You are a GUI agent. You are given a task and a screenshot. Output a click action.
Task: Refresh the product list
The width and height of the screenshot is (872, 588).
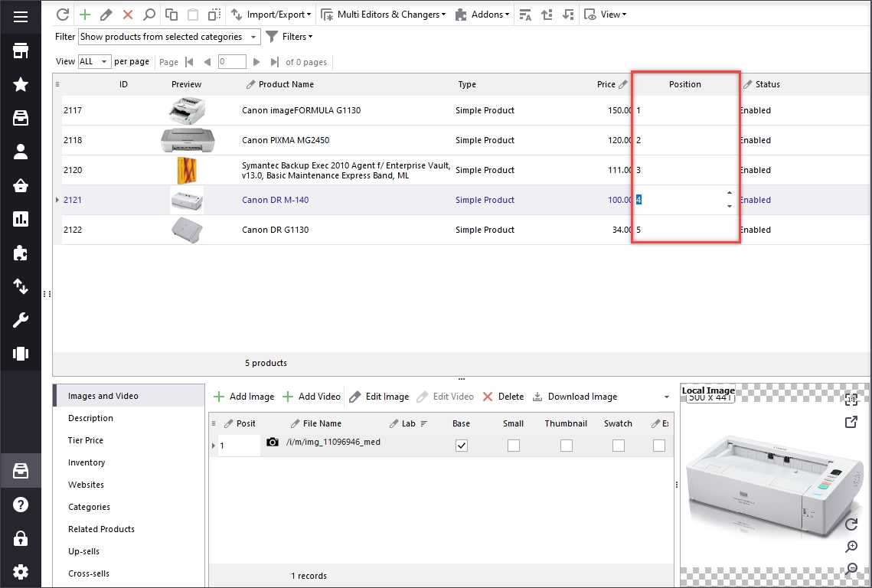[x=63, y=15]
